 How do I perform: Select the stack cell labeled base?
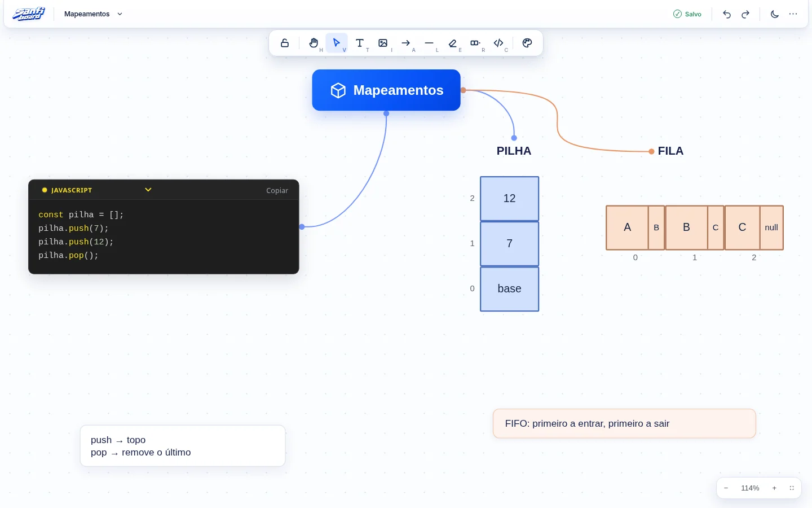510,289
